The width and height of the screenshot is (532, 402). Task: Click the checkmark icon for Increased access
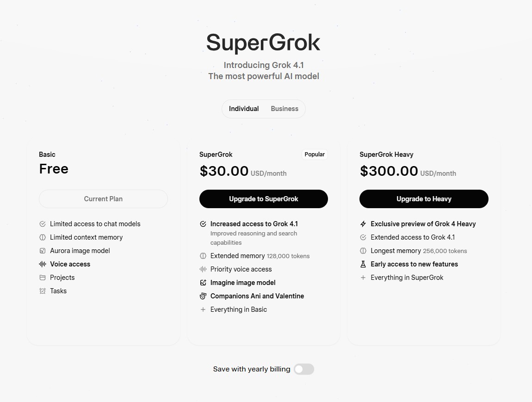click(x=203, y=224)
